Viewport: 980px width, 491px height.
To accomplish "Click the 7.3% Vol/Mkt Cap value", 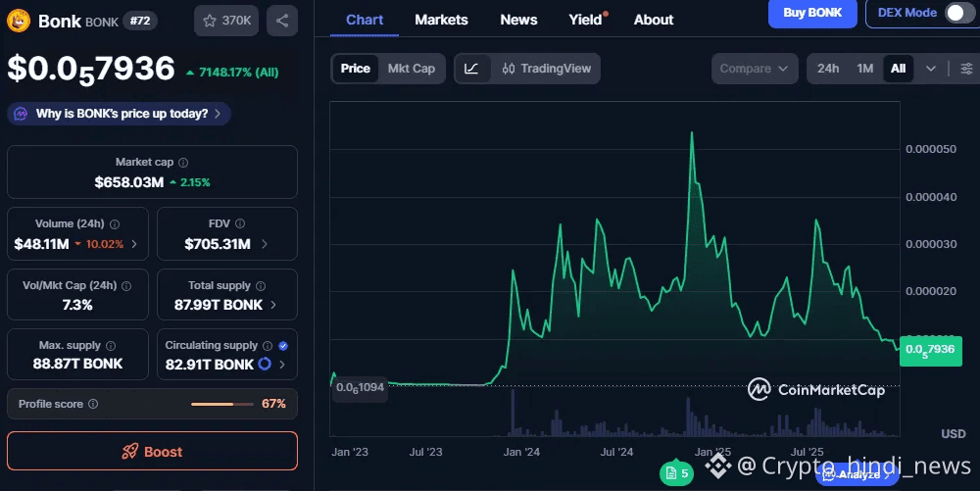I will point(77,305).
